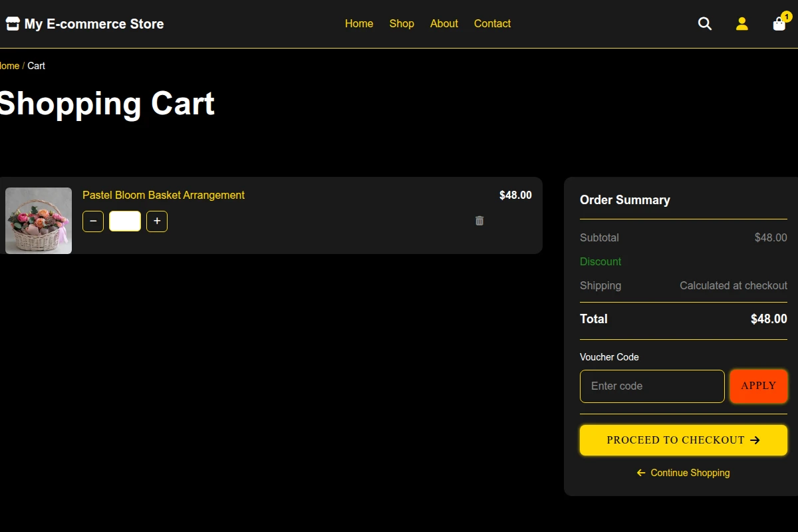This screenshot has height=532, width=798.
Task: Follow the Continue Shopping link
Action: click(x=684, y=473)
